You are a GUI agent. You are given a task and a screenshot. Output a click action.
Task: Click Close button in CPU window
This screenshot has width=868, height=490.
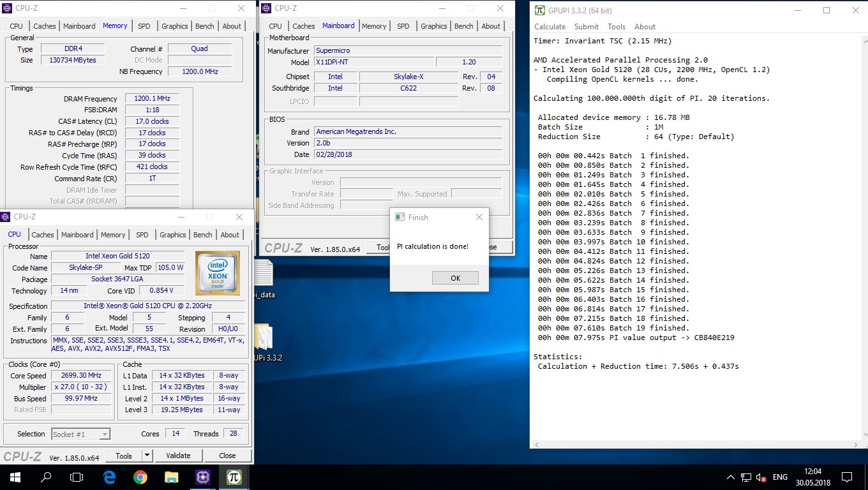click(x=227, y=456)
